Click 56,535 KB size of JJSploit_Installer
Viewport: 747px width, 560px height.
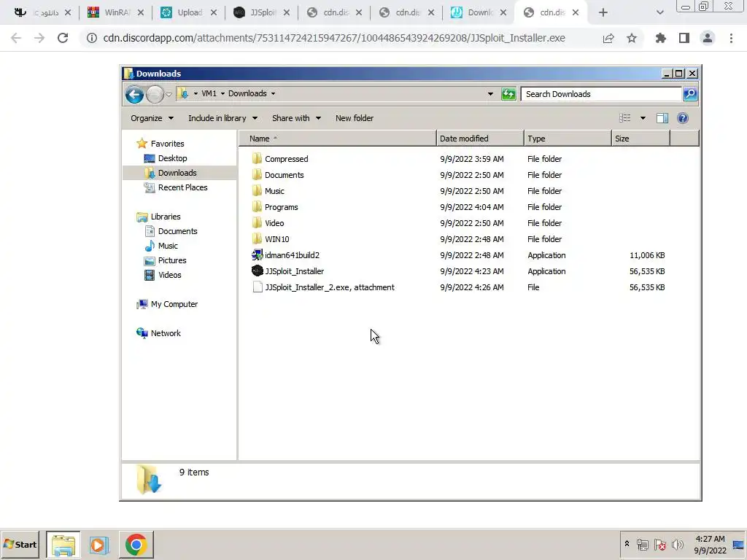click(x=646, y=271)
